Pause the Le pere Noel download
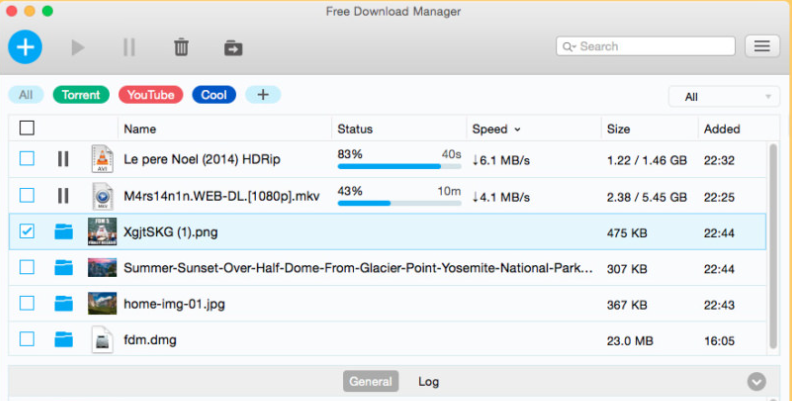 [63, 159]
